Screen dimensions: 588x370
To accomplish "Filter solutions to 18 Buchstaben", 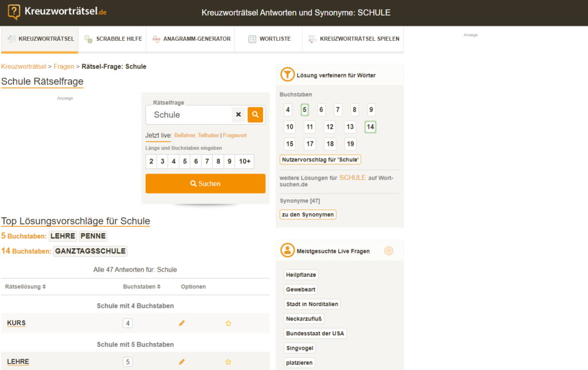I will tap(330, 144).
